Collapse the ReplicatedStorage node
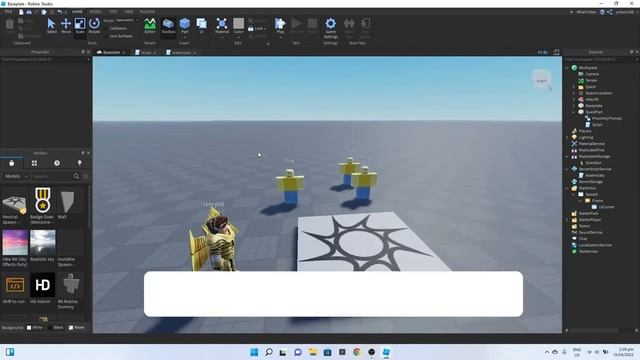This screenshot has height=360, width=640. click(x=567, y=156)
